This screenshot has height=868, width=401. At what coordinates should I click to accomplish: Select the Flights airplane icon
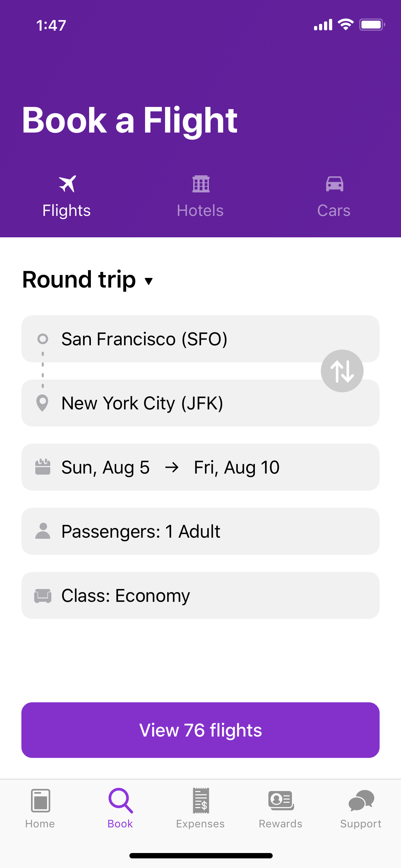point(67,184)
